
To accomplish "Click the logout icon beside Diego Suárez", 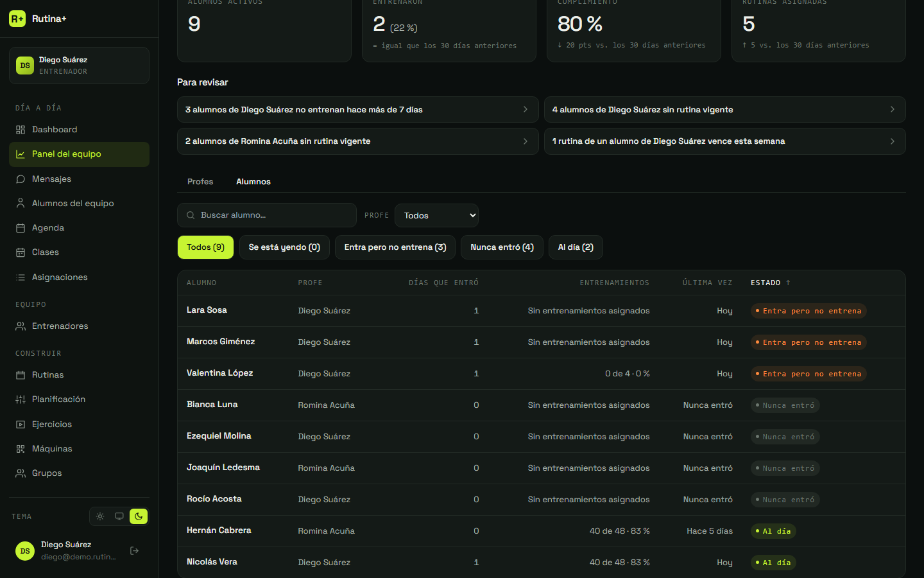I will pyautogui.click(x=134, y=550).
